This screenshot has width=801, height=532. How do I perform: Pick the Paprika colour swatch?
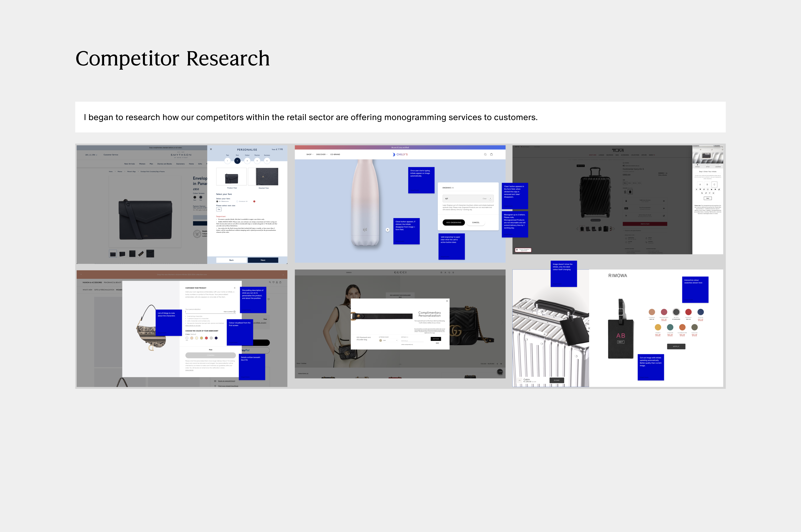pyautogui.click(x=688, y=312)
